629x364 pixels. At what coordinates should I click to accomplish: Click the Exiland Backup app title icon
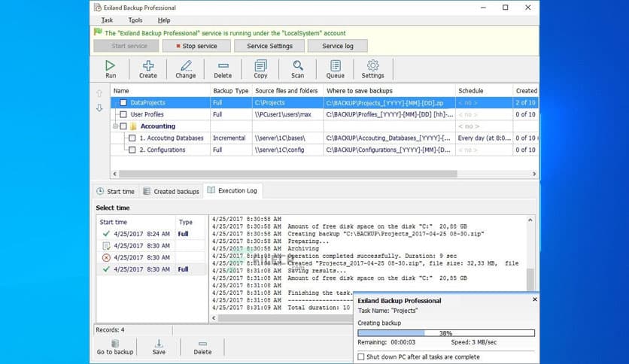[x=98, y=8]
